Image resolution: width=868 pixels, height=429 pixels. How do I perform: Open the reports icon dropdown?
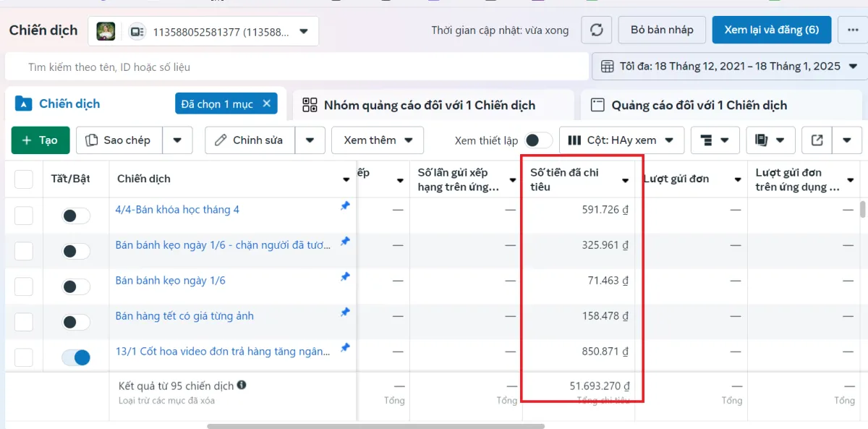coord(770,140)
